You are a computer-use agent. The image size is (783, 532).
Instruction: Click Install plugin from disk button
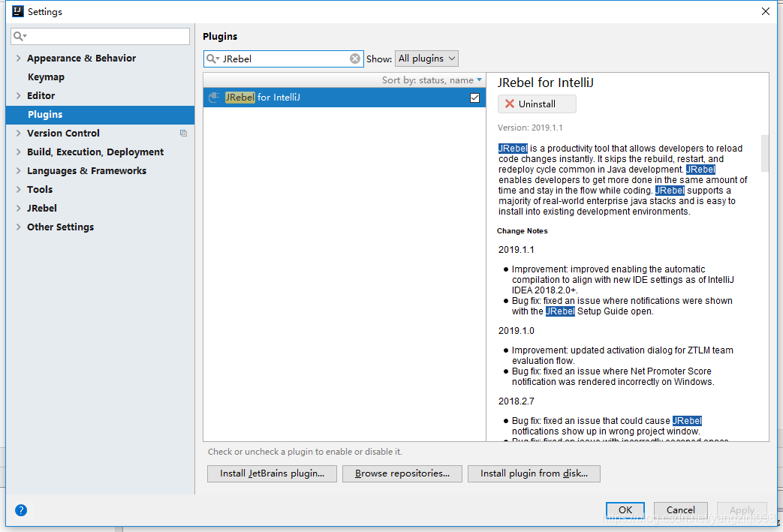tap(534, 473)
